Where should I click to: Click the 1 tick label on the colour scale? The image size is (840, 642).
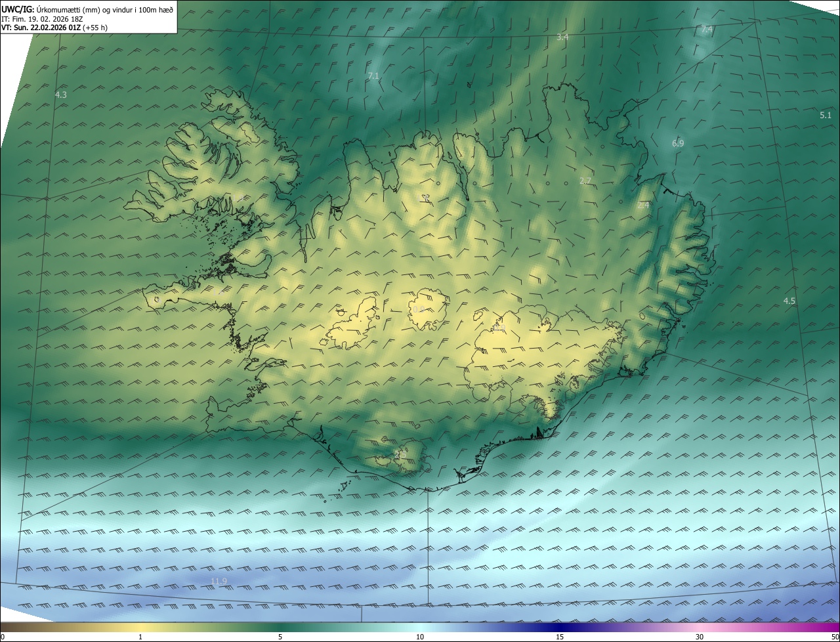(140, 637)
